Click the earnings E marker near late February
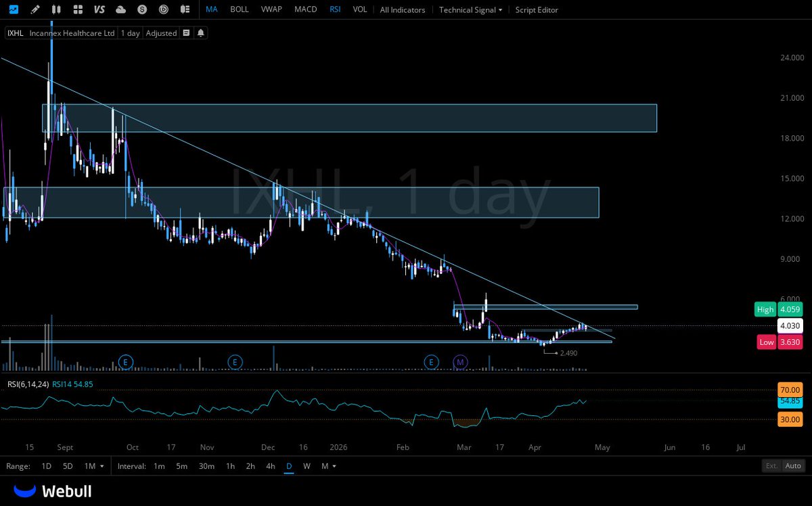Screen dimensions: 812x506 432,362
